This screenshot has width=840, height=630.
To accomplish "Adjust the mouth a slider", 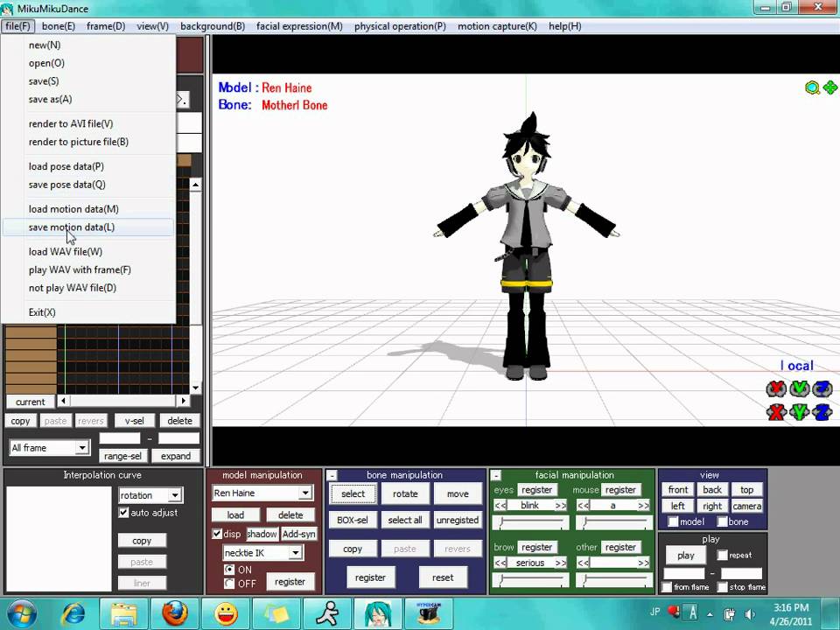I will [x=614, y=523].
